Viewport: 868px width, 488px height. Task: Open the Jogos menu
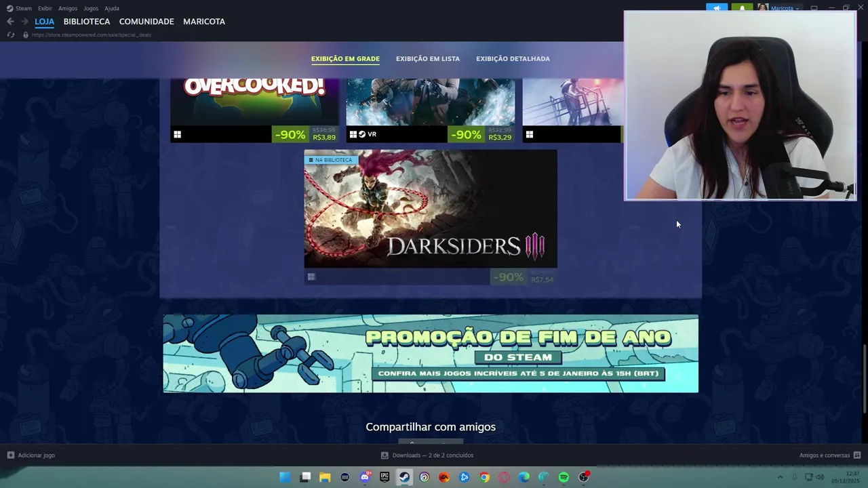click(91, 8)
